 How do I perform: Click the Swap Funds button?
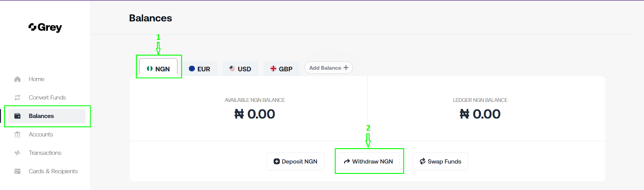click(440, 161)
